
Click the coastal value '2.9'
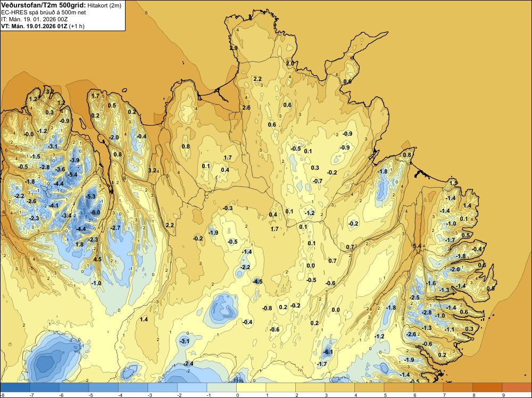(234, 48)
